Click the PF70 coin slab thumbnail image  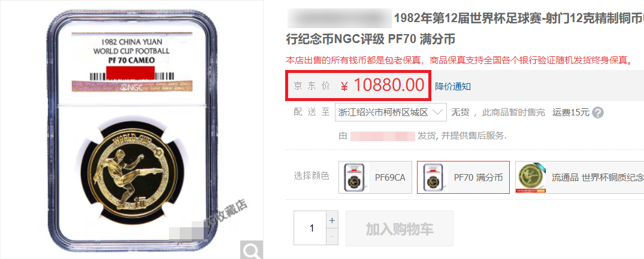click(x=433, y=178)
